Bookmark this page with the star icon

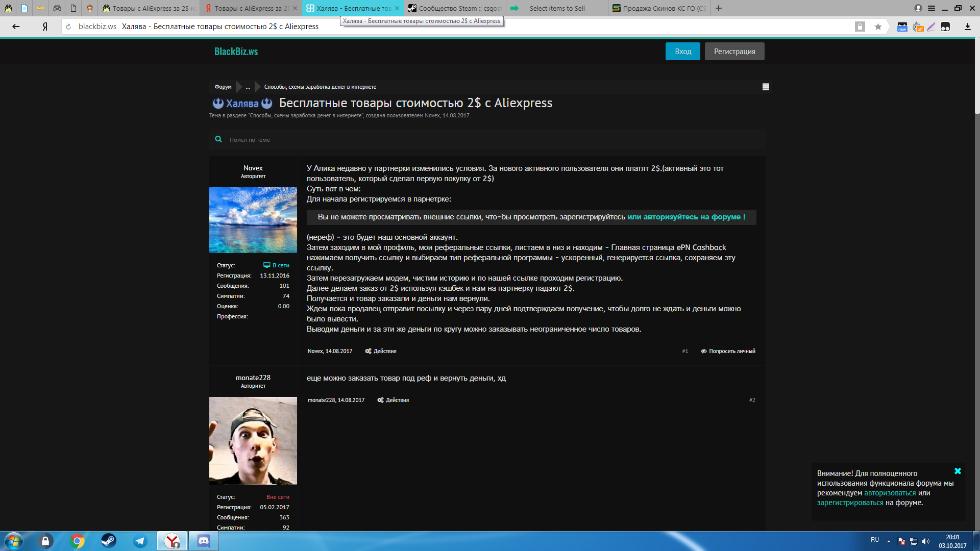[878, 27]
